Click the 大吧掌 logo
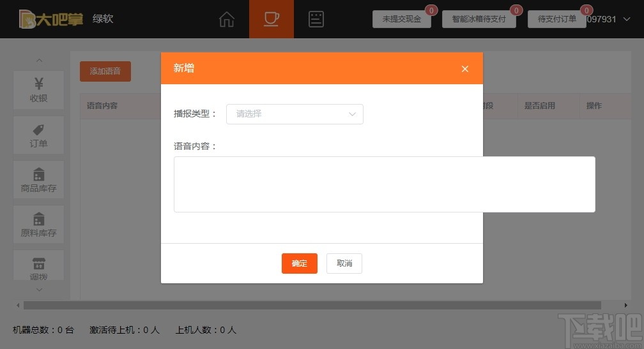Image resolution: width=644 pixels, height=349 pixels. pyautogui.click(x=51, y=19)
